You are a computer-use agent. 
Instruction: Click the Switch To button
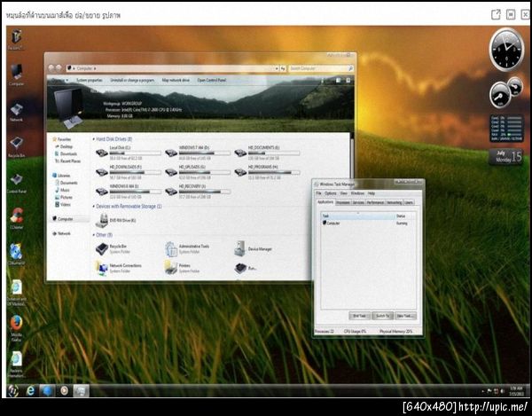(383, 316)
